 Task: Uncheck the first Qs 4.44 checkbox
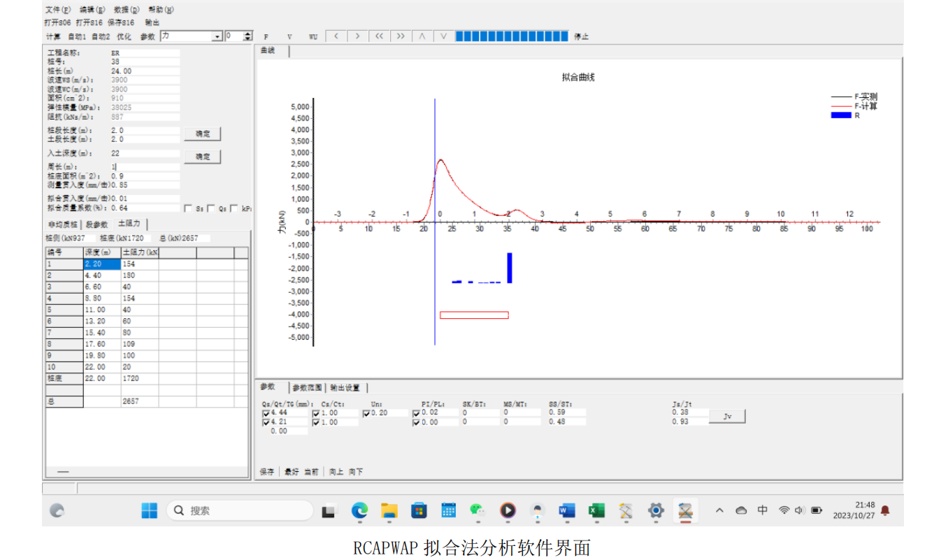266,413
